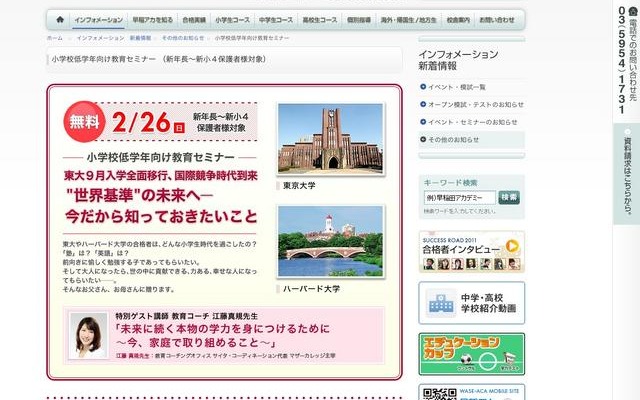
Task: Open イベント・セミナーのお知らせ sidebar link
Action: (472, 122)
